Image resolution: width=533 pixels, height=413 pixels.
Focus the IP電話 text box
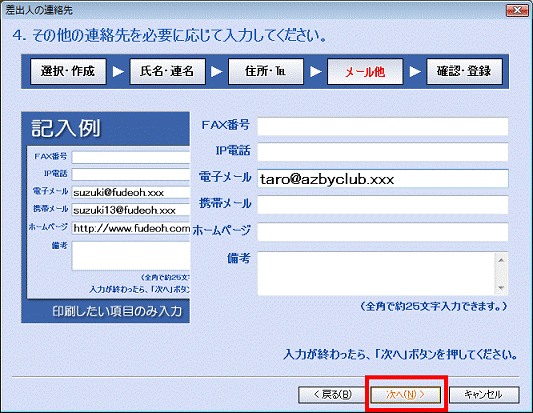[383, 152]
